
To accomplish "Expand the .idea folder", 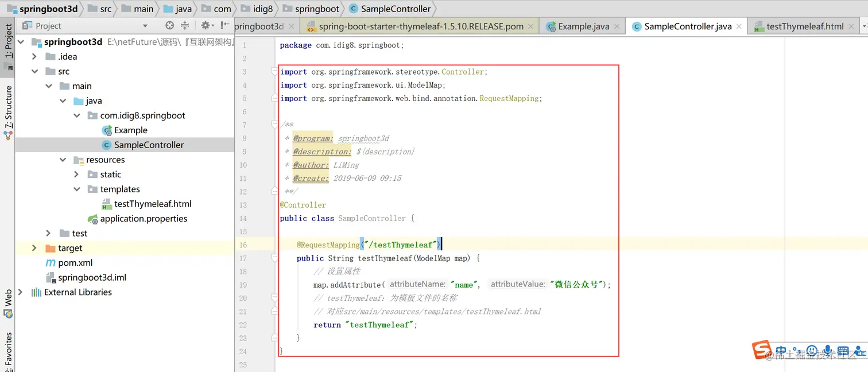I will coord(34,56).
